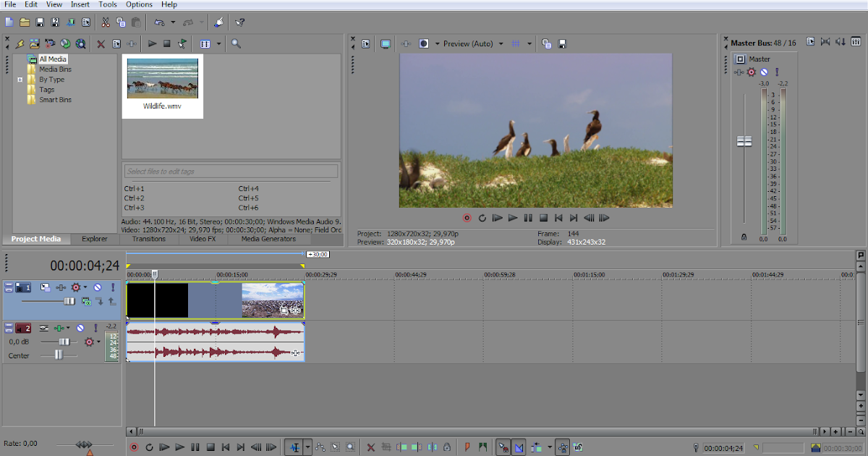Open the edit tool dropdown beside Normal Edit Tool
Image resolution: width=868 pixels, height=456 pixels.
(307, 447)
